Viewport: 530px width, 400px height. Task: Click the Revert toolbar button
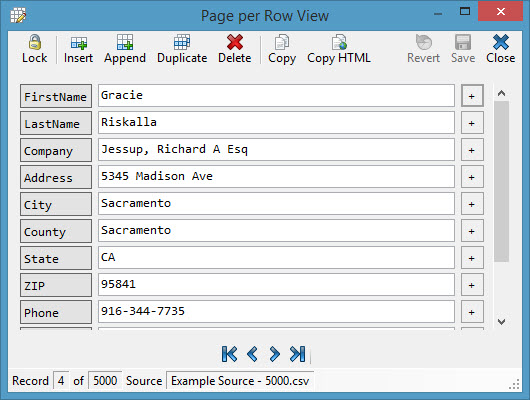pos(423,49)
